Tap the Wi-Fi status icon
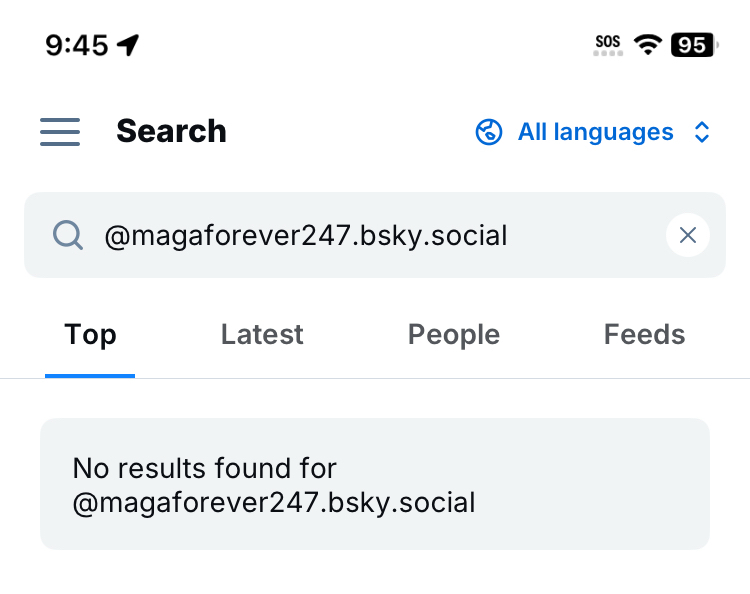 point(648,45)
